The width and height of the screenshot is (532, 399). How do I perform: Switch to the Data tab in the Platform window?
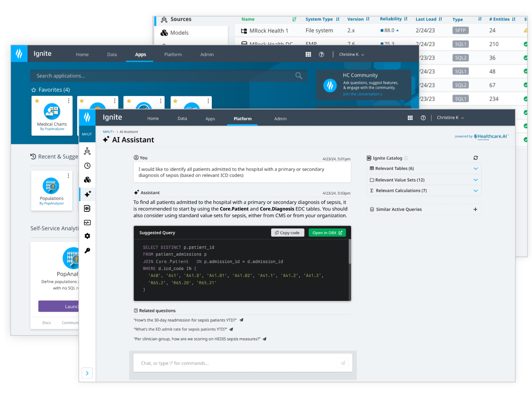[x=182, y=118]
